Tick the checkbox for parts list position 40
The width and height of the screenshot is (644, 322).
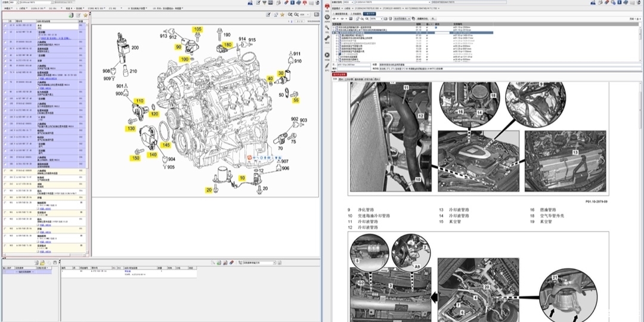coord(5,55)
